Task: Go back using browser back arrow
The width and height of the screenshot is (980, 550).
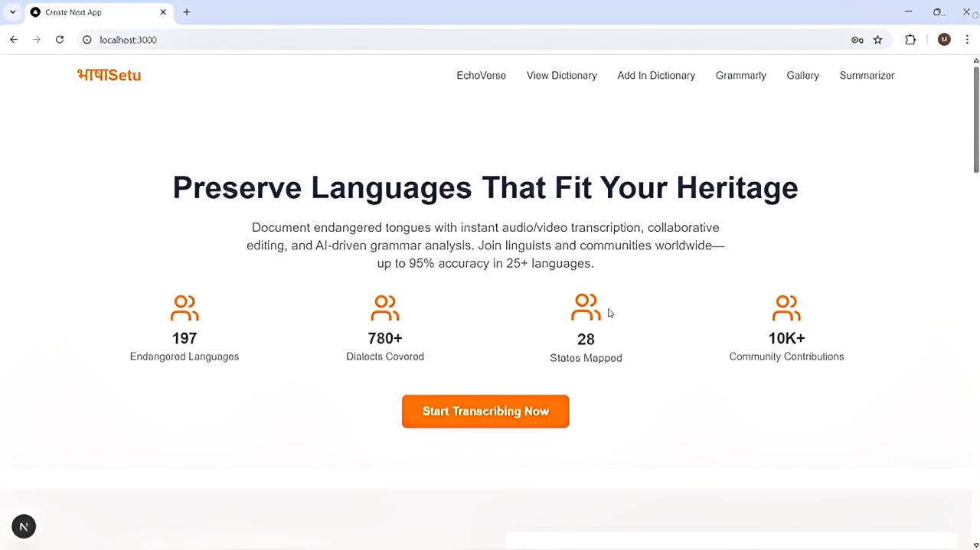Action: point(14,40)
